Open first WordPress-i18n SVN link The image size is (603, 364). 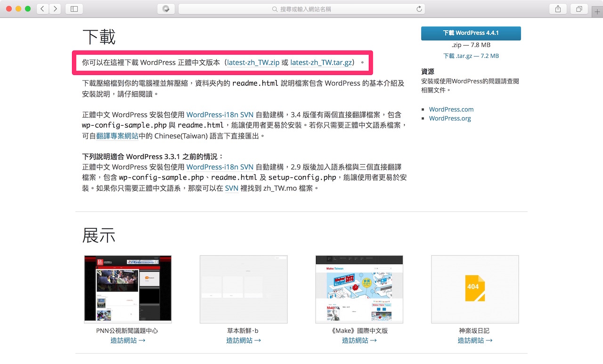pos(220,114)
